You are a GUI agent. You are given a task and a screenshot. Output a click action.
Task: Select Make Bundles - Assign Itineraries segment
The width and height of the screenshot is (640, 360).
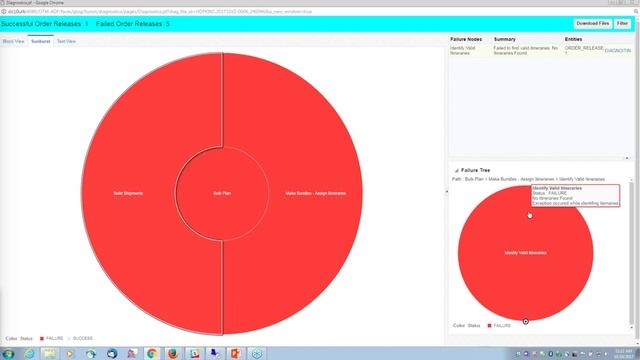[316, 193]
